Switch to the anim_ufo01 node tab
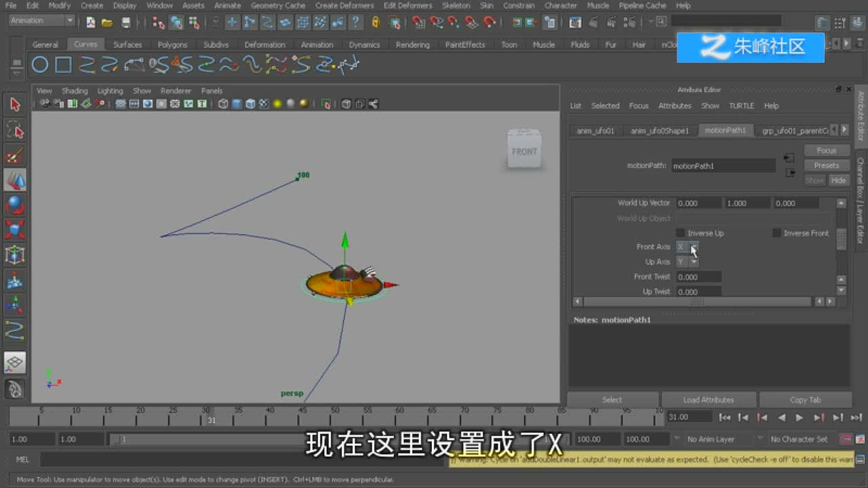Image resolution: width=868 pixels, height=488 pixels. pyautogui.click(x=595, y=131)
